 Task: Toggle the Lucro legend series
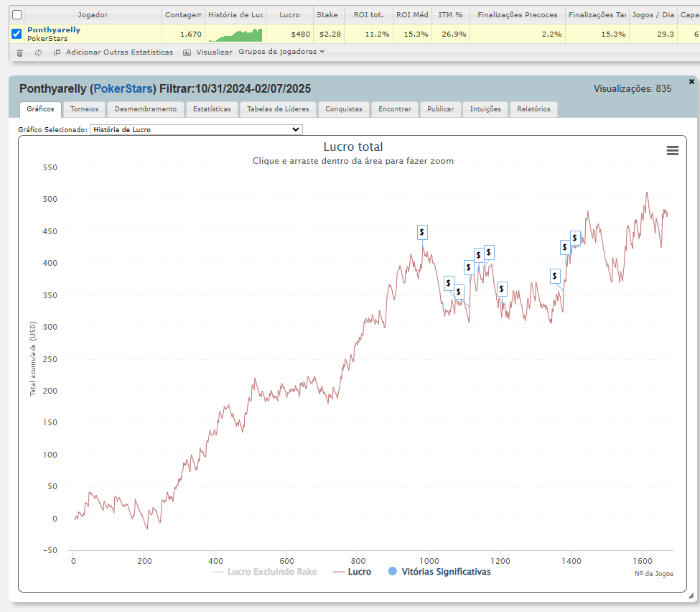pos(353,572)
